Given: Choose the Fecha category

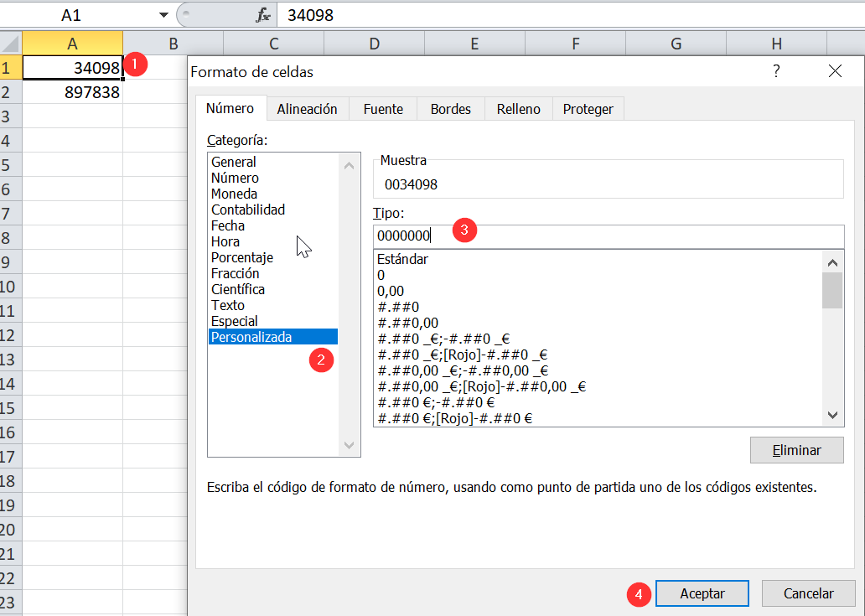Looking at the screenshot, I should click(228, 225).
